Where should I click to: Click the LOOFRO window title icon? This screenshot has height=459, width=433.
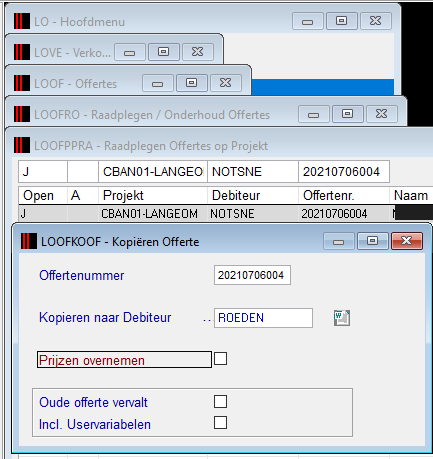point(22,114)
